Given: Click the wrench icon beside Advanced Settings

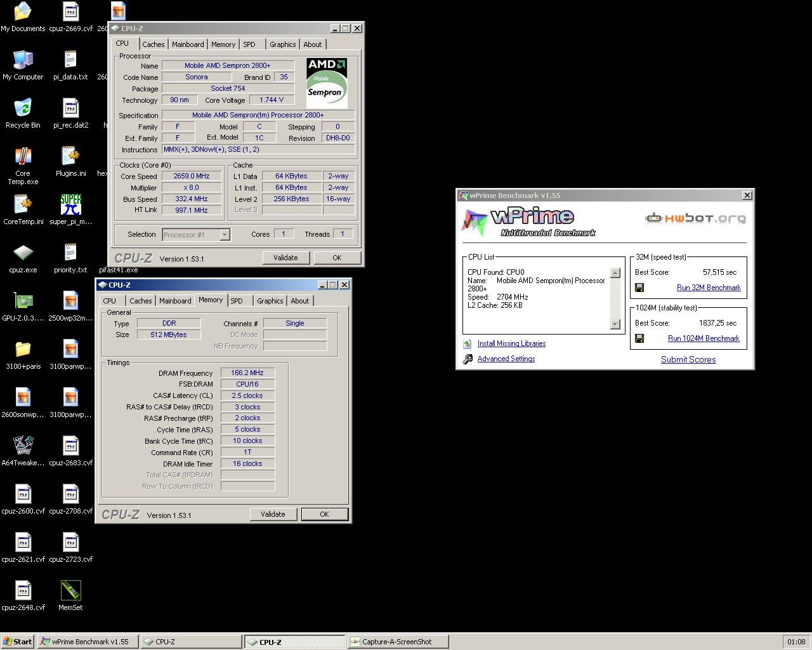Looking at the screenshot, I should click(468, 359).
